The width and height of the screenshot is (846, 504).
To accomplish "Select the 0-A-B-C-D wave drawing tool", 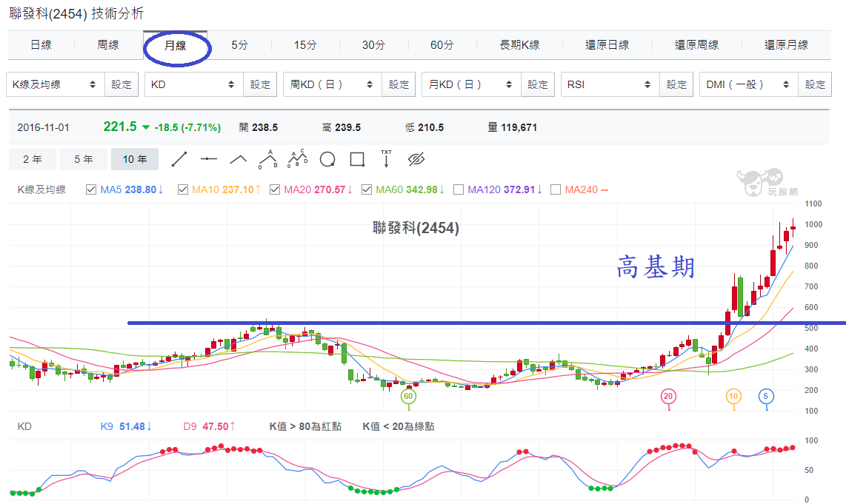I will (297, 159).
